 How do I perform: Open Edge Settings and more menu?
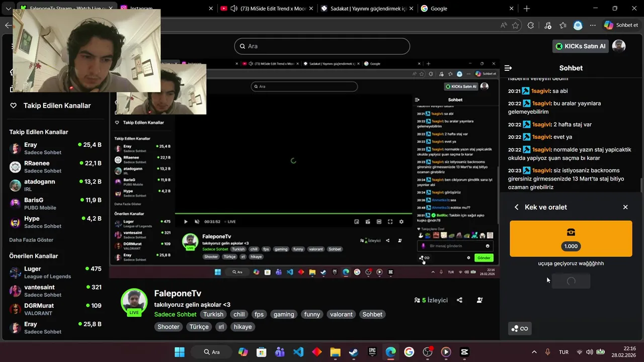coord(593,25)
